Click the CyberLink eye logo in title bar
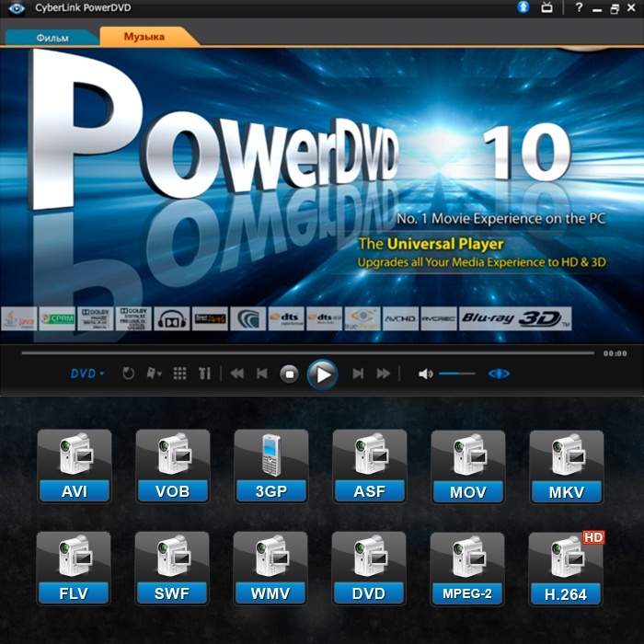This screenshot has height=644, width=644. 17,7
